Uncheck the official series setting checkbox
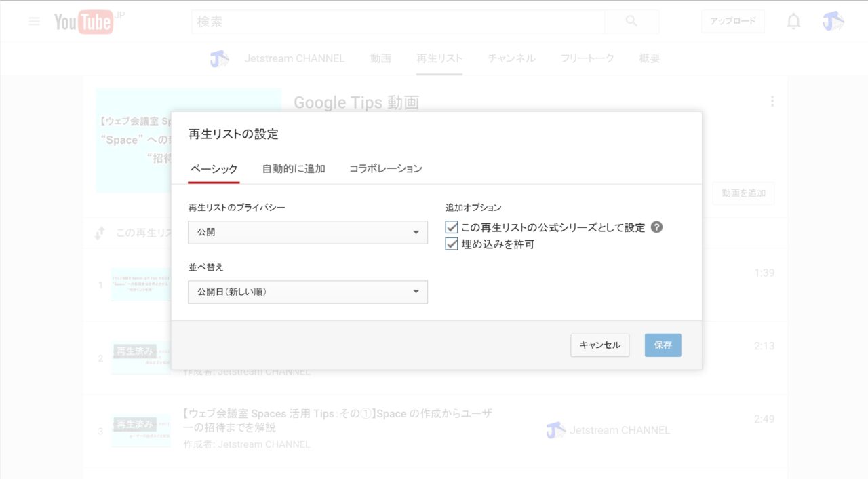868x479 pixels. coord(452,227)
